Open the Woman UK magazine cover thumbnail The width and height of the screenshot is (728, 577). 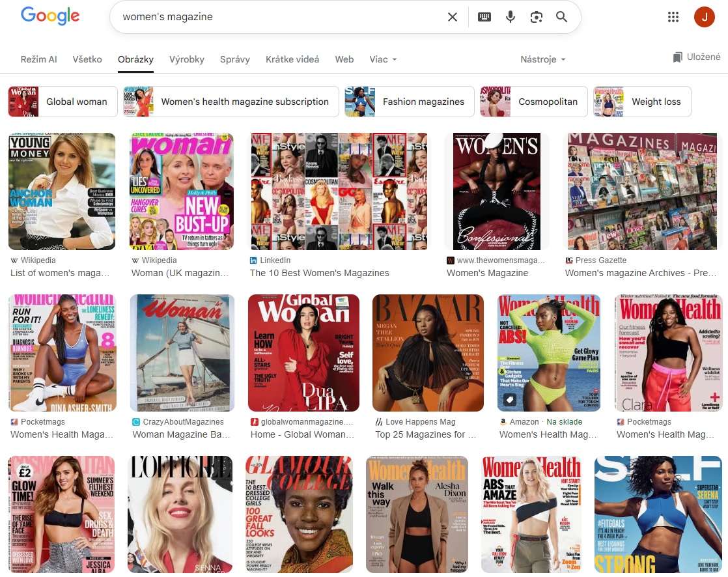(182, 191)
